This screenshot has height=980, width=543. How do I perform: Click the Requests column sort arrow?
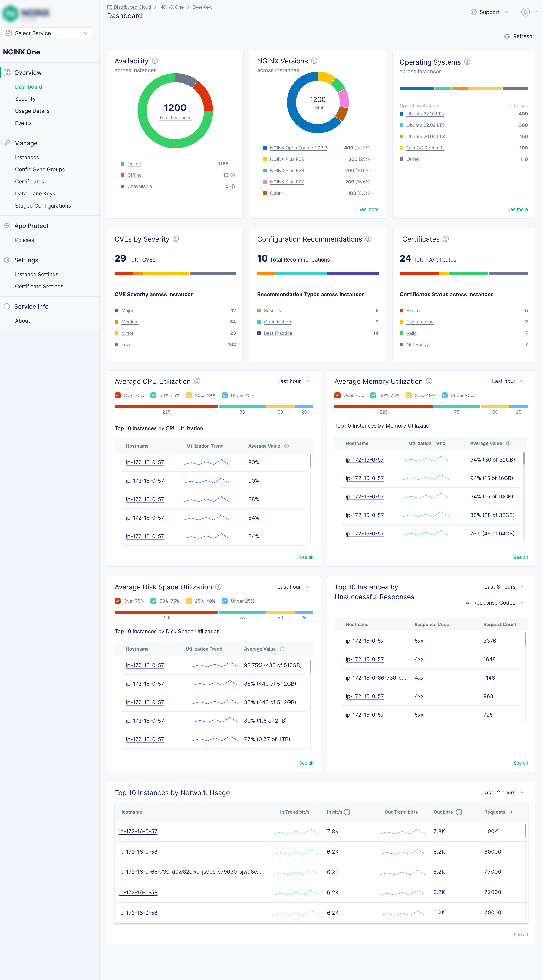511,812
